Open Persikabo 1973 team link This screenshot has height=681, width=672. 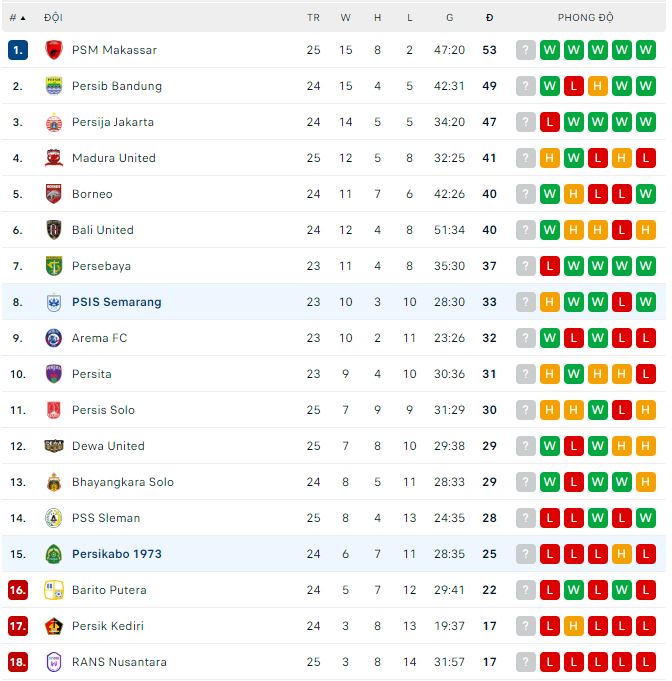point(116,554)
